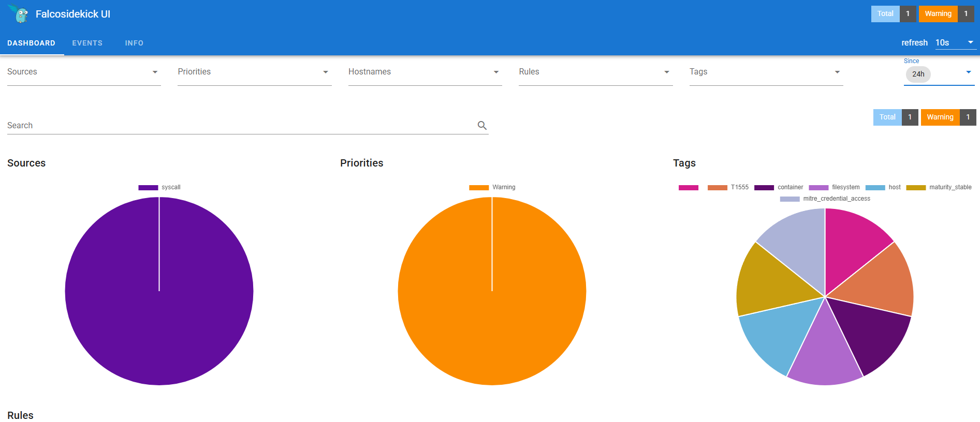Toggle the host legend entry
980x422 pixels.
pyautogui.click(x=883, y=187)
